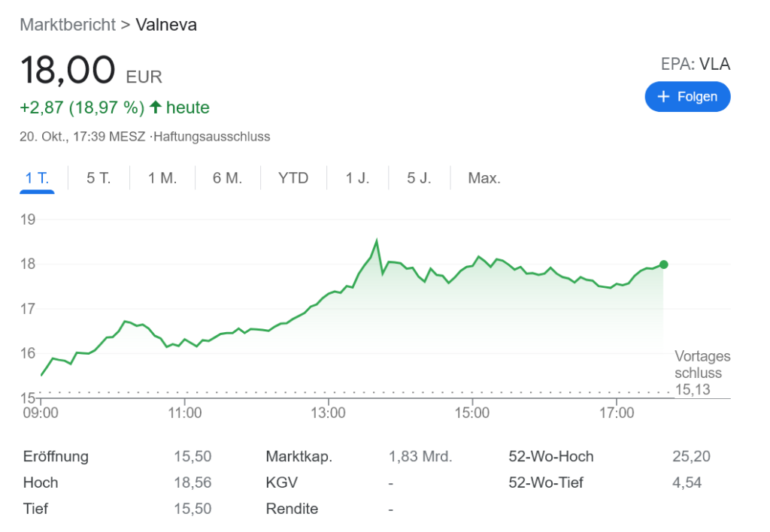Click the Vortagesschluss 15,13 label
The height and width of the screenshot is (532, 770).
point(702,373)
